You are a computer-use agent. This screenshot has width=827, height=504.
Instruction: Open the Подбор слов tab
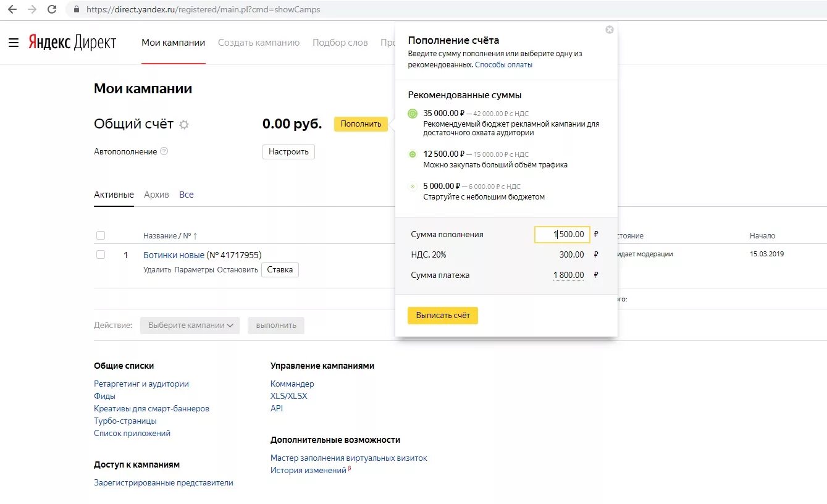point(340,43)
